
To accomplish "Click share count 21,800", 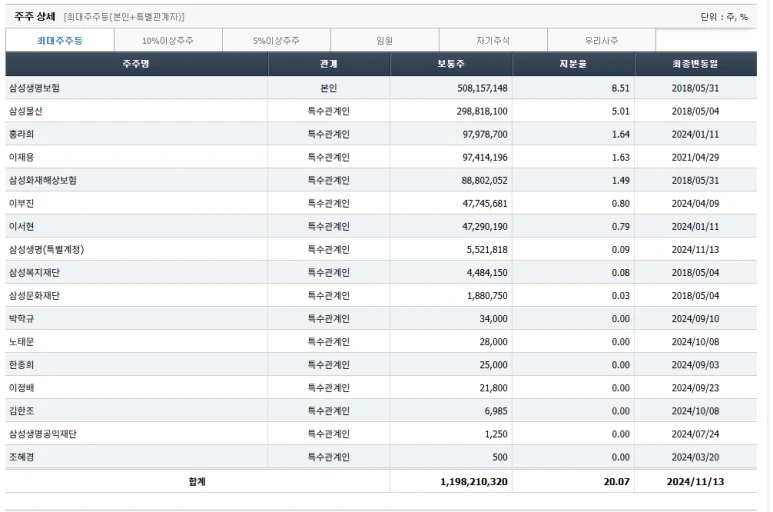I will pos(493,388).
